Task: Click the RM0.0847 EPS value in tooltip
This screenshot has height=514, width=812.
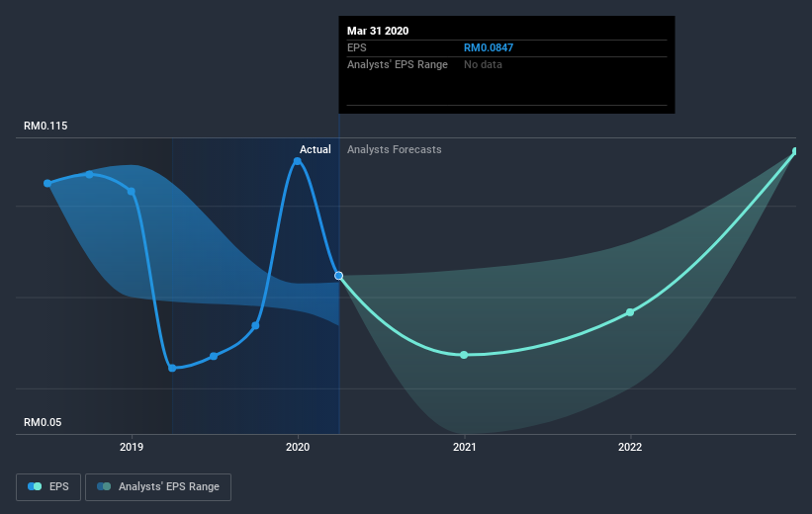Action: (489, 47)
